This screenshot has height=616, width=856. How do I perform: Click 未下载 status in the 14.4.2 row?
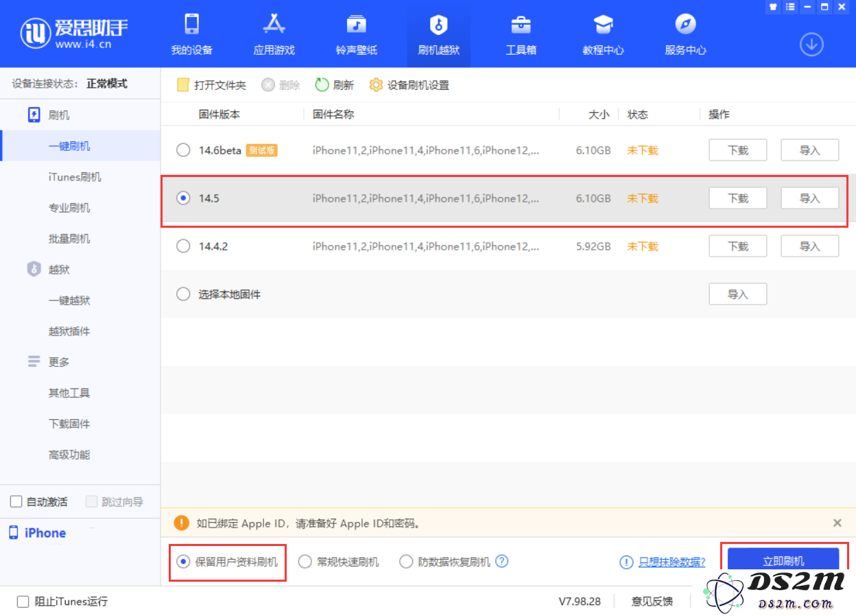[x=643, y=246]
